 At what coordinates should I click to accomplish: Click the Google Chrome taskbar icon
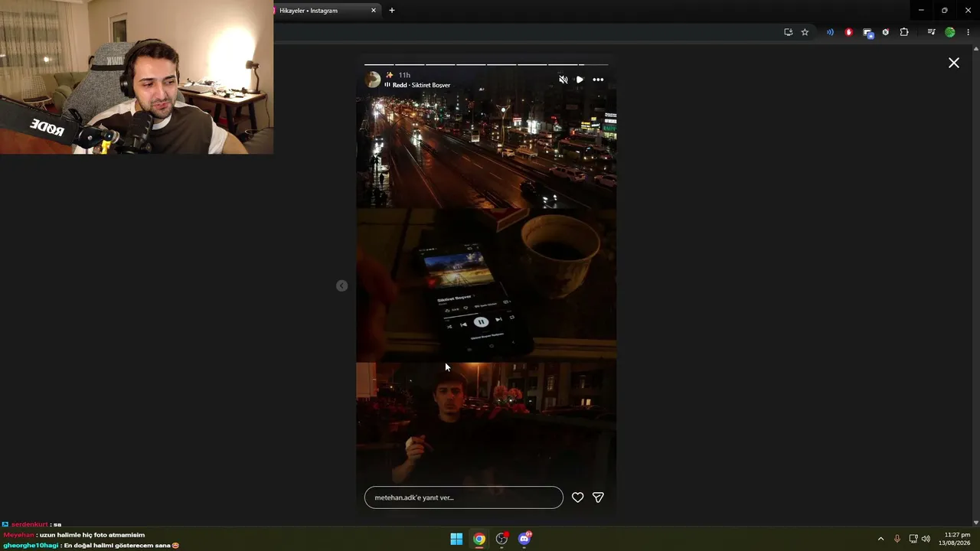pos(479,539)
